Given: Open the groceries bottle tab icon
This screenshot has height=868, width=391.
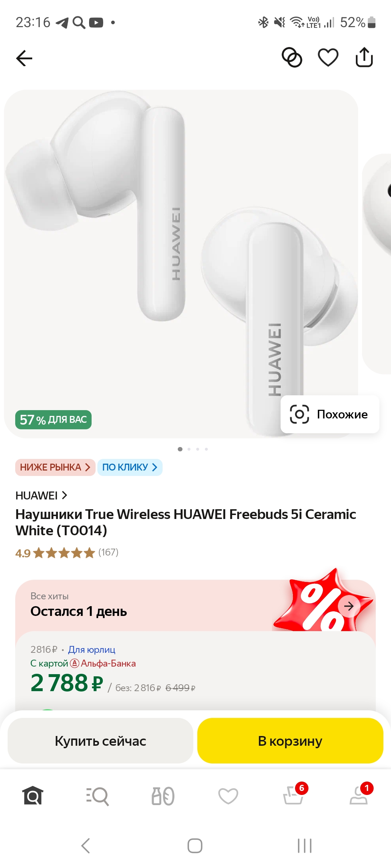Looking at the screenshot, I should click(x=163, y=796).
